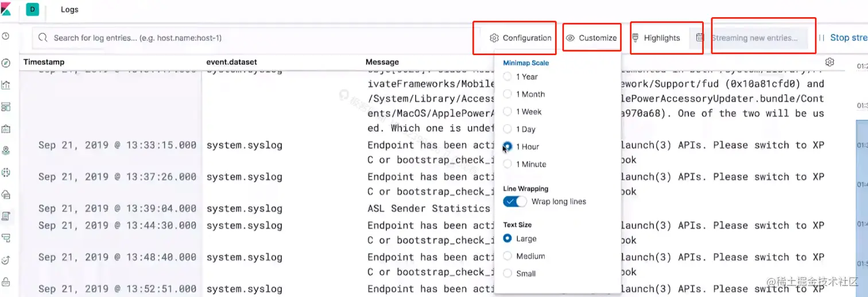868x297 pixels.
Task: Click timestamp Sep 21, 2019 @ 13:33:15.000
Action: pyautogui.click(x=117, y=145)
